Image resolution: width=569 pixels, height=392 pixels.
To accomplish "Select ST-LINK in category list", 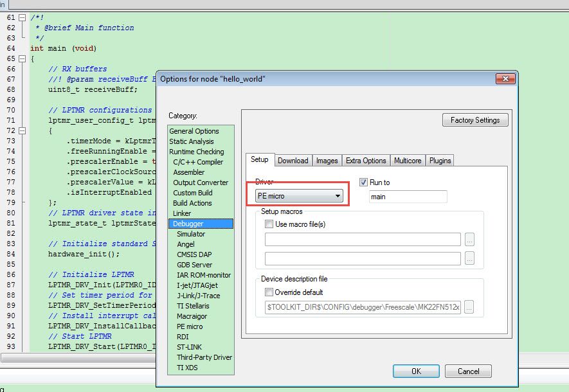I will click(189, 347).
